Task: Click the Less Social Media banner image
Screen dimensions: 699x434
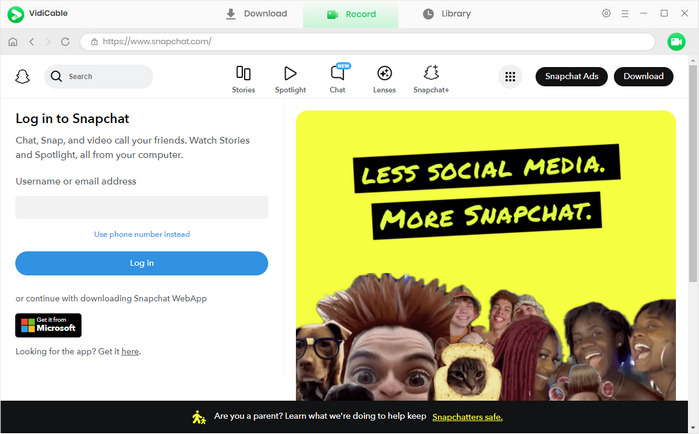Action: pos(486,255)
